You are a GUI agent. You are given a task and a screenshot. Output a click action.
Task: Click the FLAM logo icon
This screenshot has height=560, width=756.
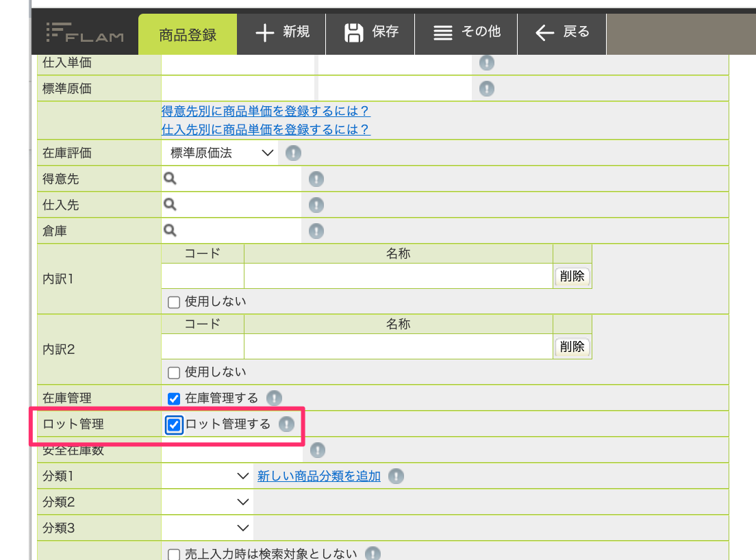tap(85, 33)
